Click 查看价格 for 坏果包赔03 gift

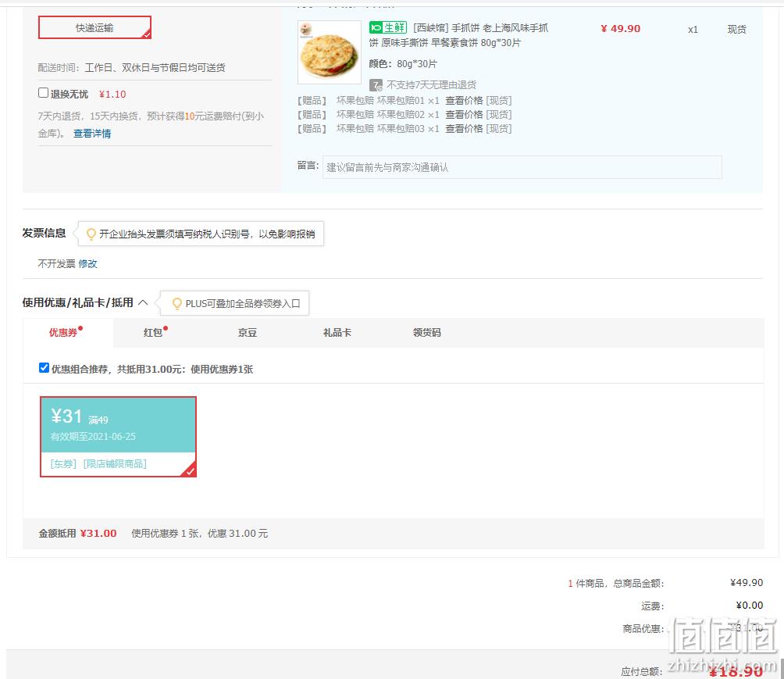464,129
